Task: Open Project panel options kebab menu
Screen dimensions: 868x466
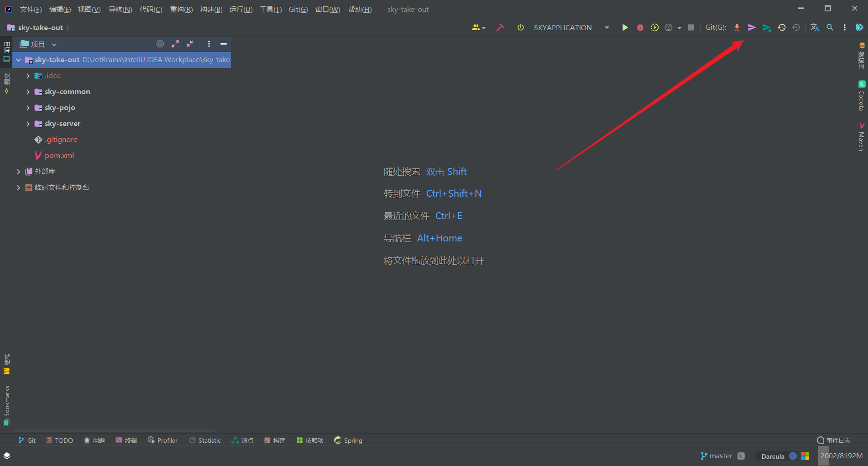Action: pyautogui.click(x=209, y=44)
